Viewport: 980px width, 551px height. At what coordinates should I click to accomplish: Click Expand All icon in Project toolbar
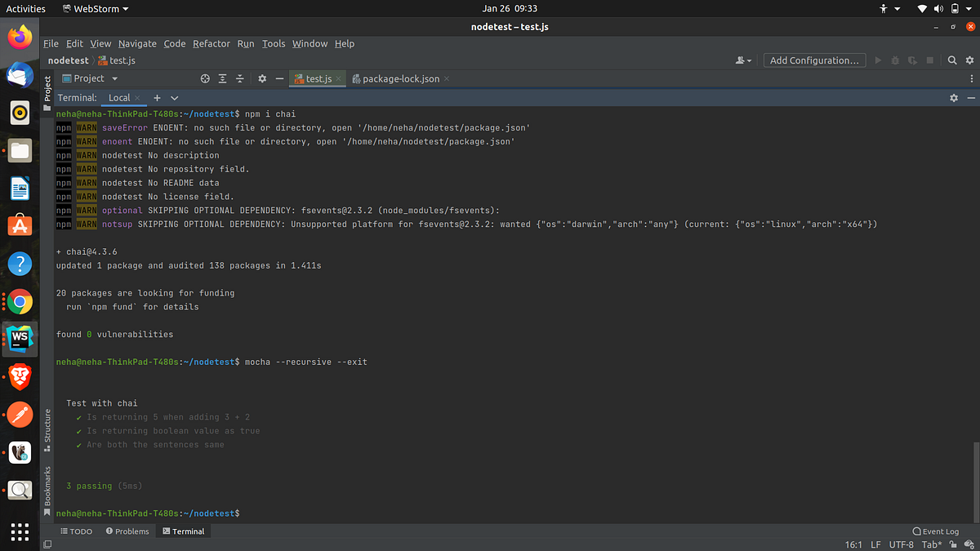tap(223, 78)
